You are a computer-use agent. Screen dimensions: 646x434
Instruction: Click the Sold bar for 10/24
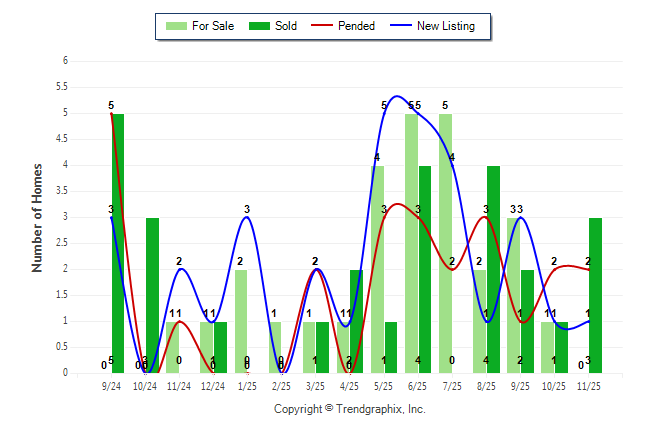tap(152, 295)
